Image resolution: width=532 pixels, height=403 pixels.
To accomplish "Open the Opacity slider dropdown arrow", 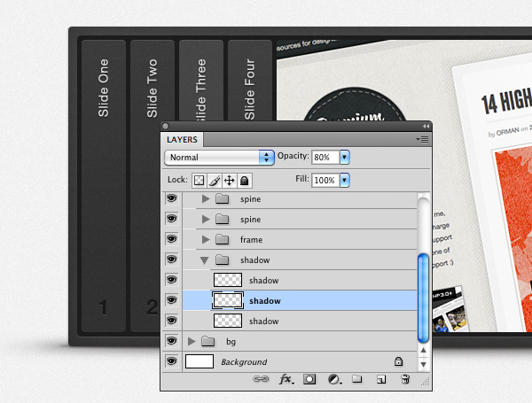I will point(345,158).
